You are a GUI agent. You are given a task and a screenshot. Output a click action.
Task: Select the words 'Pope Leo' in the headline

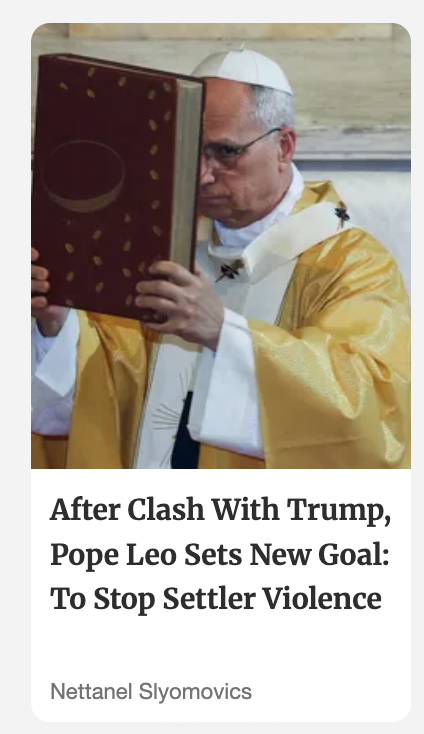click(x=113, y=556)
